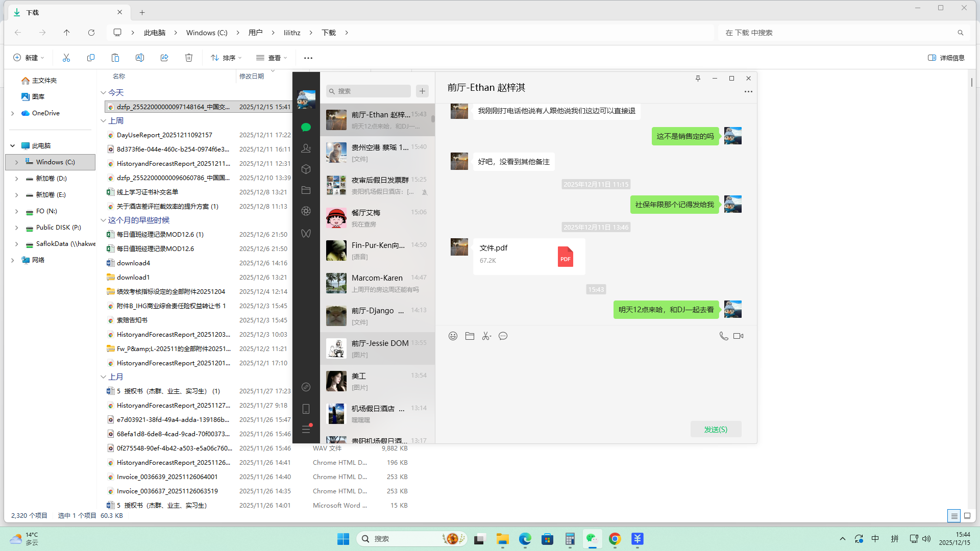Collapse the 今天 file group
This screenshot has height=551, width=980.
point(103,93)
